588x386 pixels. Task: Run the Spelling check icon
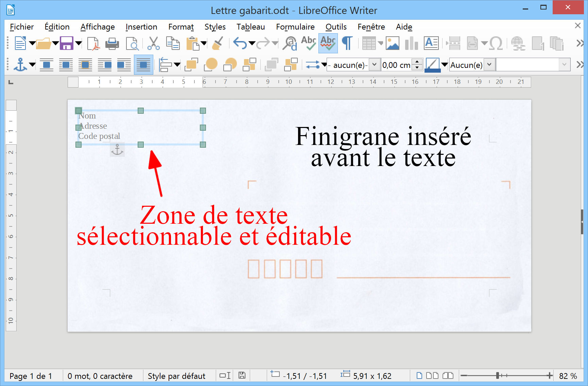tap(309, 43)
